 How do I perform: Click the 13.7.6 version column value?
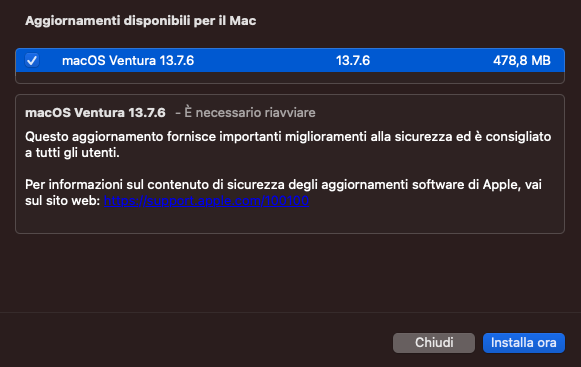click(x=353, y=60)
